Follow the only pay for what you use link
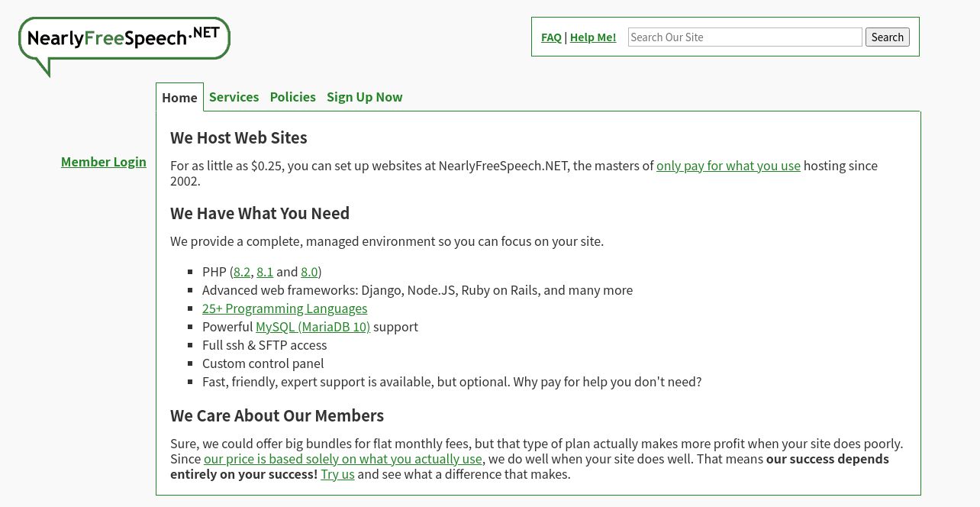Image resolution: width=980 pixels, height=507 pixels. click(728, 166)
